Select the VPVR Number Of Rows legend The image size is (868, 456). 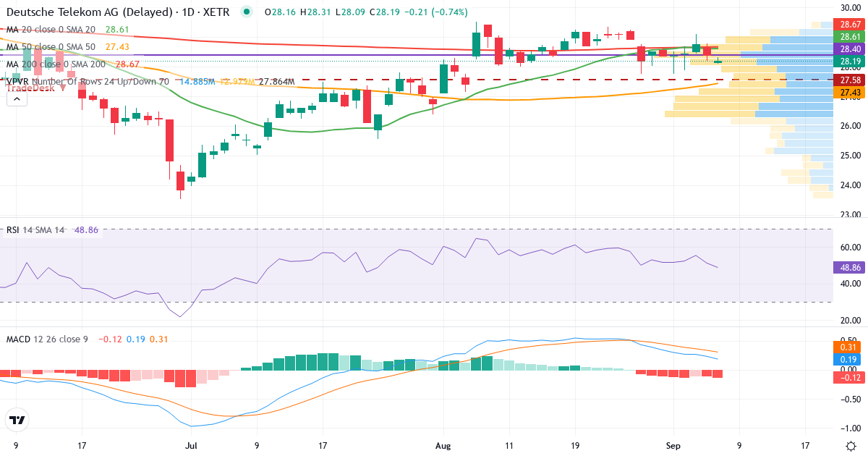click(x=88, y=82)
